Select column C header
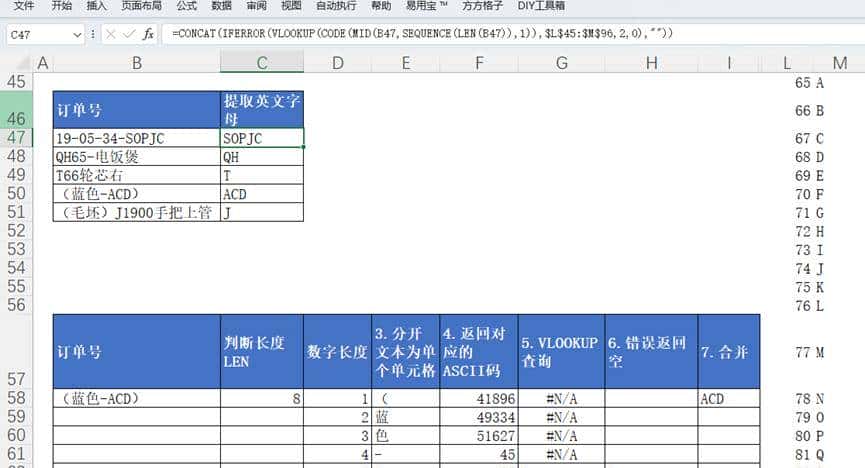The width and height of the screenshot is (865, 468). [x=261, y=63]
